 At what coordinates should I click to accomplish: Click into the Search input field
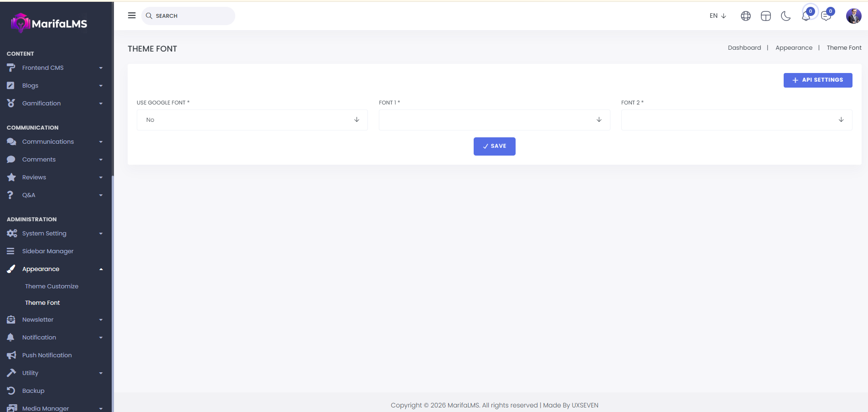point(191,16)
